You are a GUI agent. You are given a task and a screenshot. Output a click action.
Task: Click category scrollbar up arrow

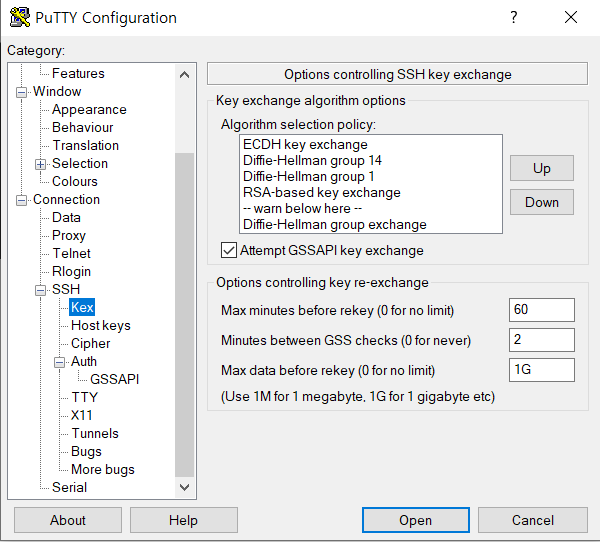point(184,75)
